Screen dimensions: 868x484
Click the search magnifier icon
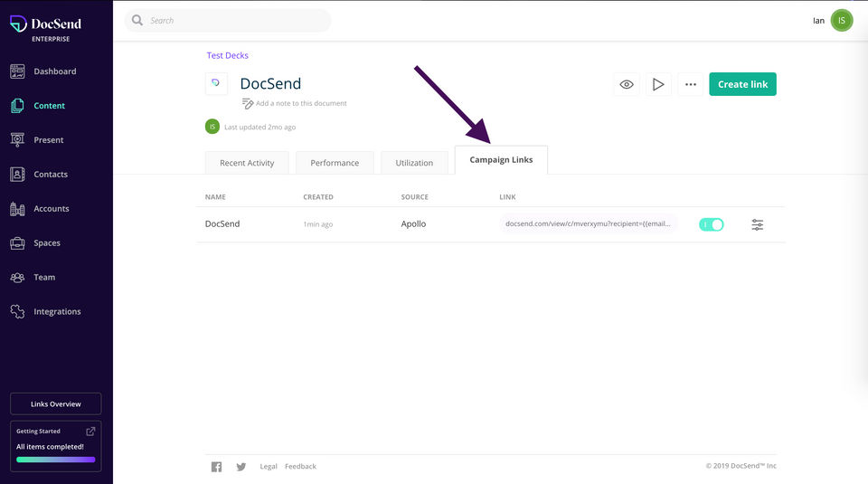137,21
